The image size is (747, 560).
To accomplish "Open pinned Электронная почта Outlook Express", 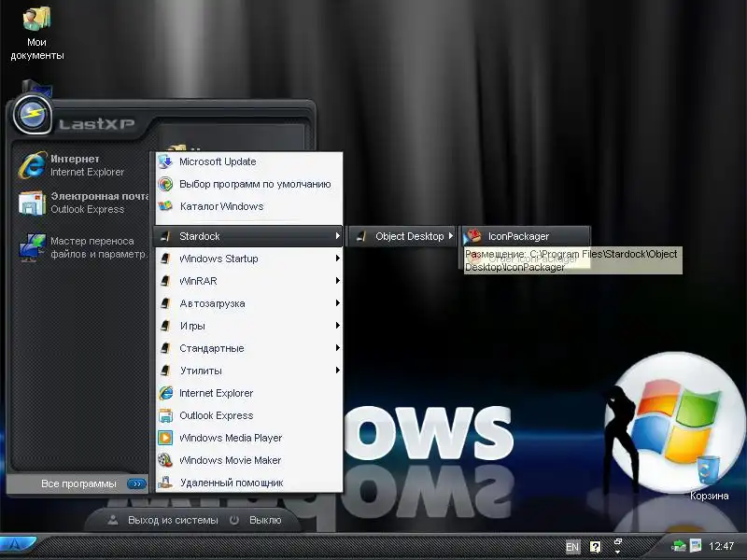I will (x=82, y=203).
